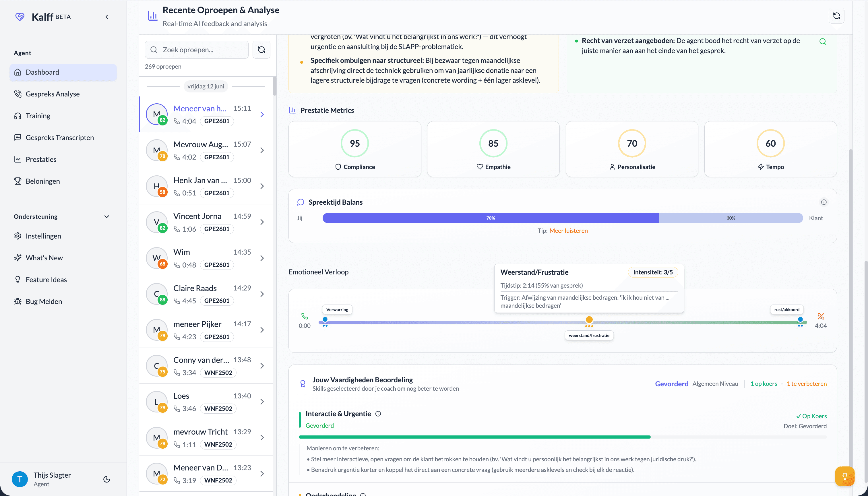Select the Loes call row name
Viewport: 868px width, 496px height.
[181, 396]
